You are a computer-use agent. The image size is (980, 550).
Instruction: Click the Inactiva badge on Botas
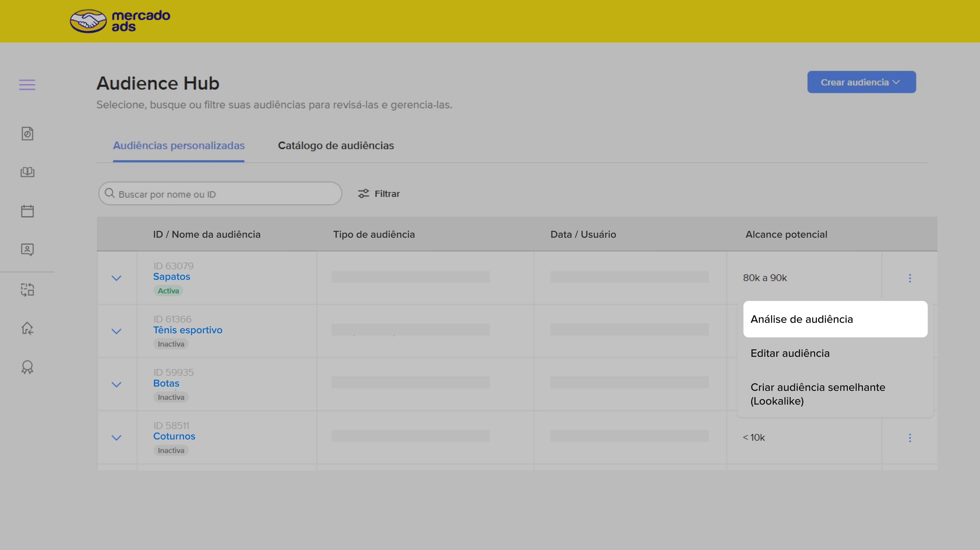pos(171,397)
